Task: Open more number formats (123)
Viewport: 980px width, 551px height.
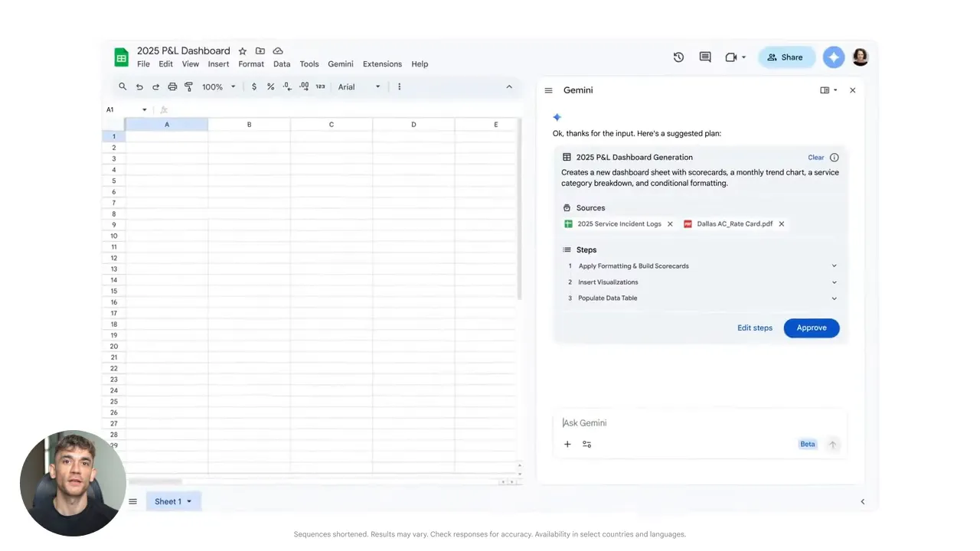Action: 320,86
